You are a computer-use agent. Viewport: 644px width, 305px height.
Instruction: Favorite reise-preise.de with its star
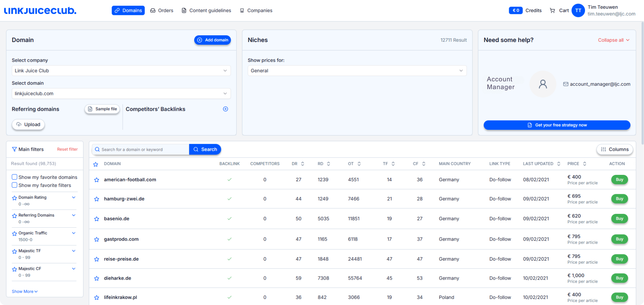click(x=97, y=259)
